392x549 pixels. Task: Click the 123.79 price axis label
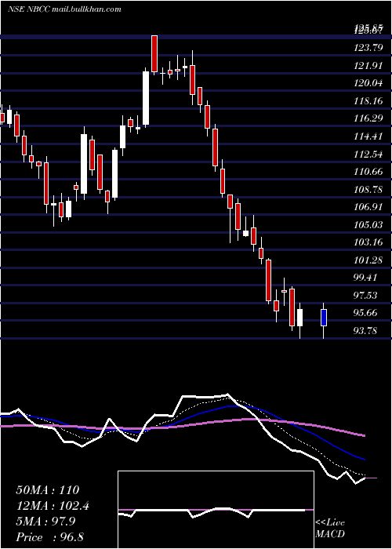click(368, 48)
